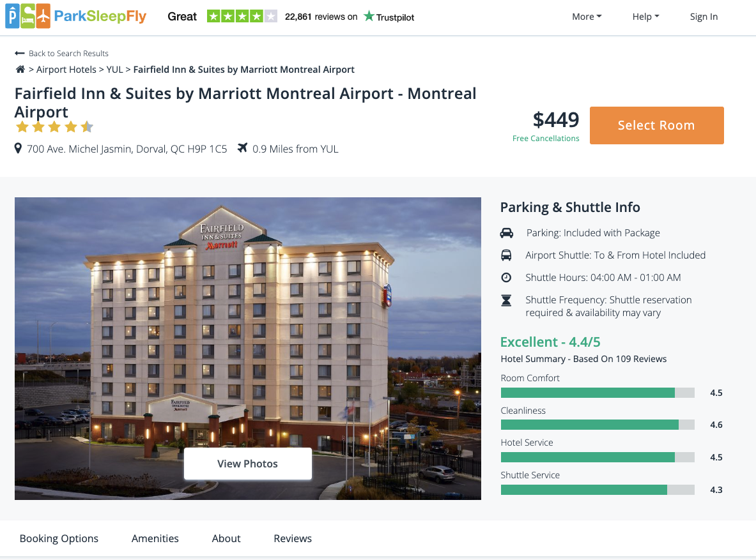Switch to the Booking Options tab
This screenshot has width=756, height=560.
59,538
